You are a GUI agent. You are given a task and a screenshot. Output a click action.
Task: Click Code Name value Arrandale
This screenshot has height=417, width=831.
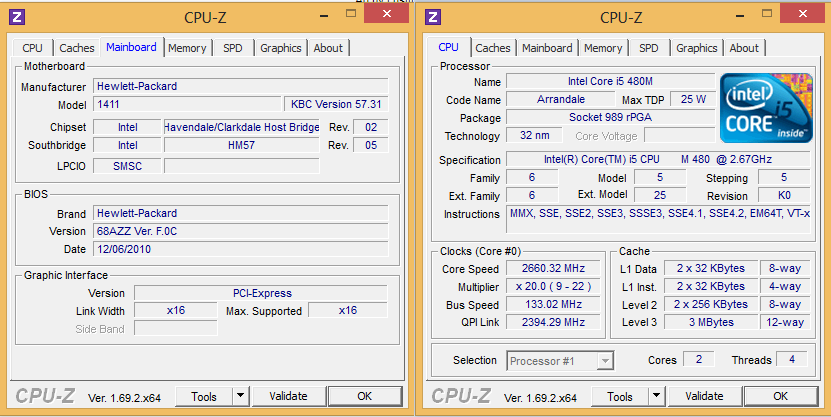pyautogui.click(x=561, y=100)
